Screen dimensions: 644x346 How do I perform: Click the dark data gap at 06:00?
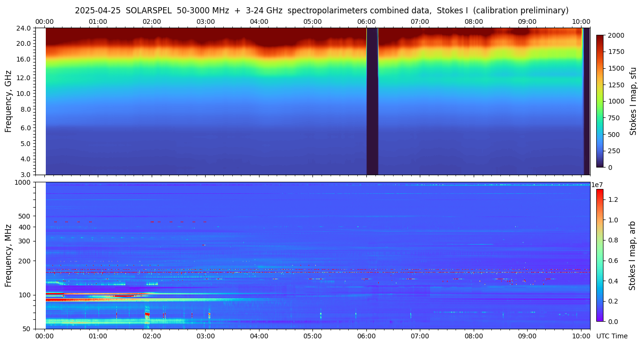(x=372, y=101)
